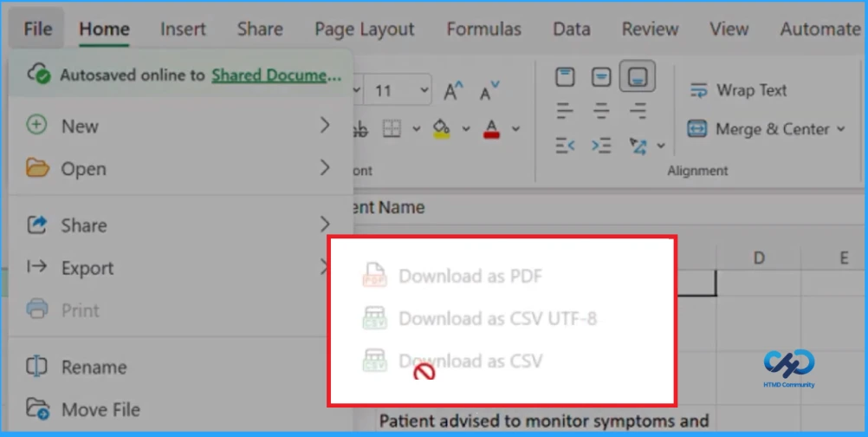Open the Data tab
This screenshot has height=437, width=868.
click(x=571, y=29)
